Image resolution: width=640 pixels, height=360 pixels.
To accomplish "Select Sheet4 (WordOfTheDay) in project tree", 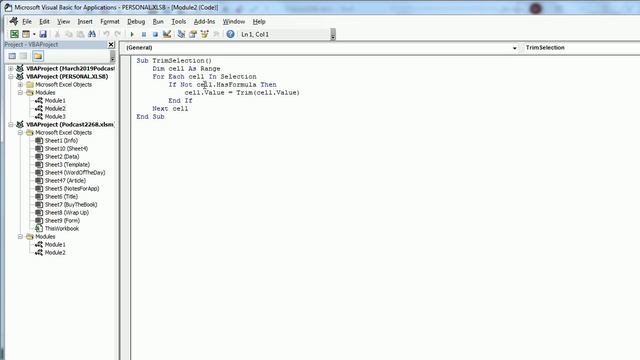I will tap(75, 173).
